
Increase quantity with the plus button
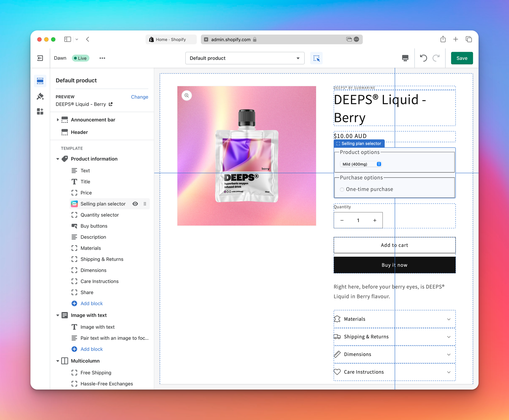[375, 220]
